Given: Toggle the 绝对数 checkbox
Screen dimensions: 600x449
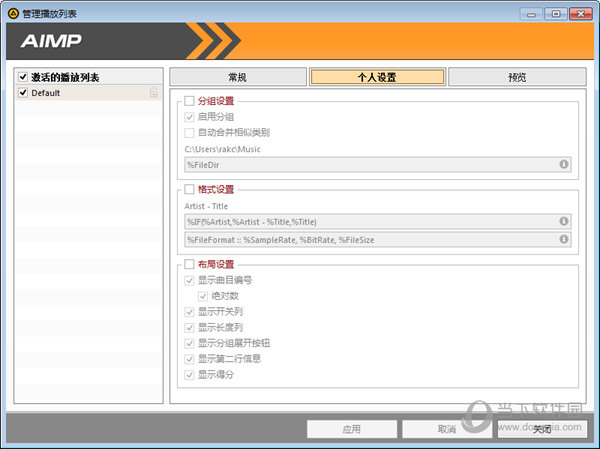Looking at the screenshot, I should (203, 296).
